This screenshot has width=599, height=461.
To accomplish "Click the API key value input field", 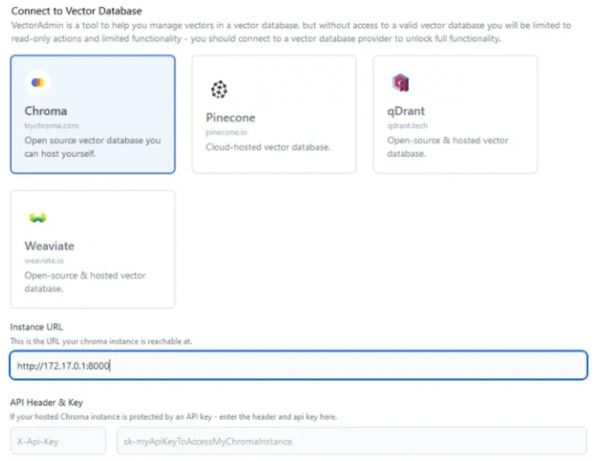I will coord(351,441).
